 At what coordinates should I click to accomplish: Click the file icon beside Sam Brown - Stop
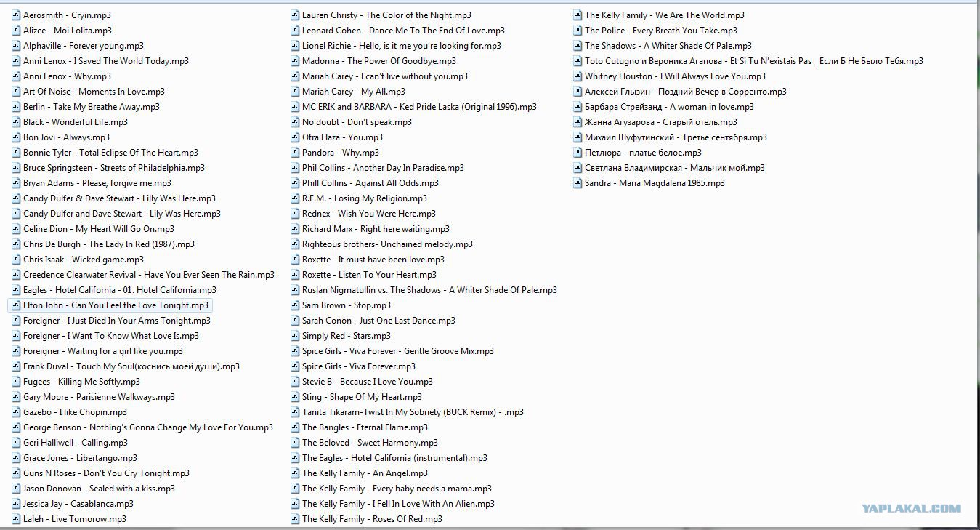(295, 305)
